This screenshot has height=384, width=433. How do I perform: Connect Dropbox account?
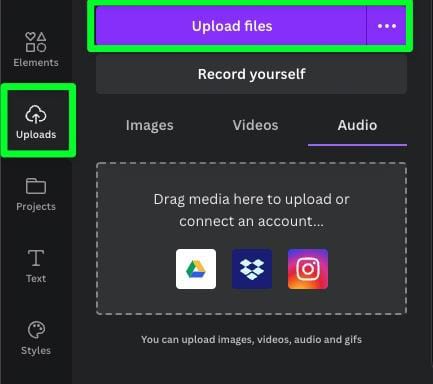coord(252,269)
